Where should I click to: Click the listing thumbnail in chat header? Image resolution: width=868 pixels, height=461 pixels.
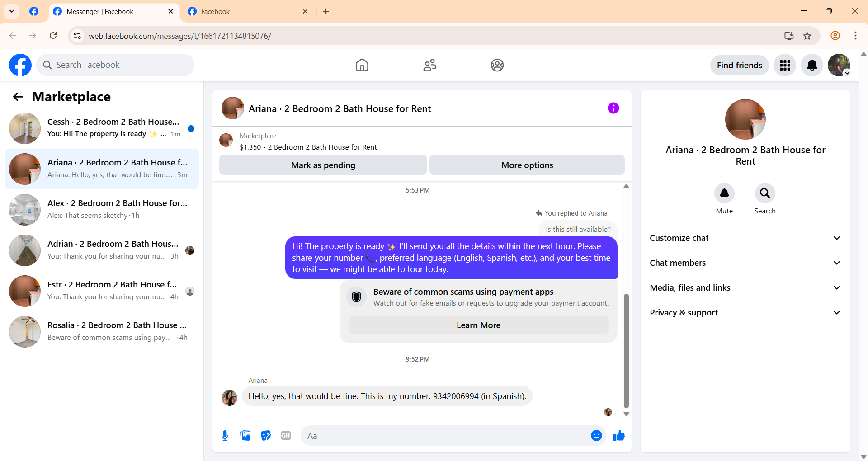tap(233, 108)
